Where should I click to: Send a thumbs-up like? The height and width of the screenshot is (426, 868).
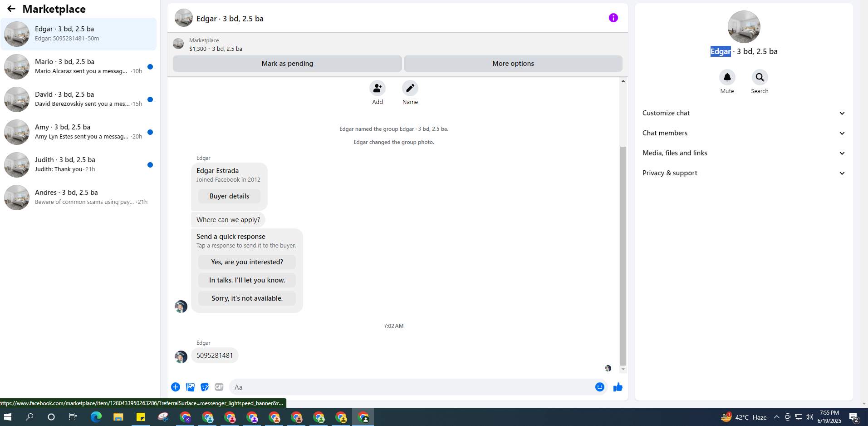point(618,387)
